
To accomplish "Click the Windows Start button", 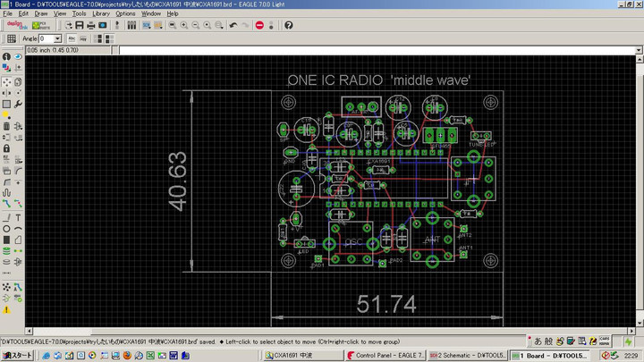I will pyautogui.click(x=17, y=355).
